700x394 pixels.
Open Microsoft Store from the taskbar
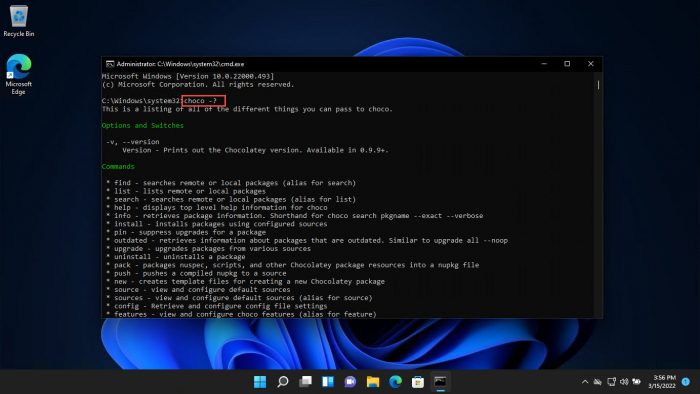(418, 382)
